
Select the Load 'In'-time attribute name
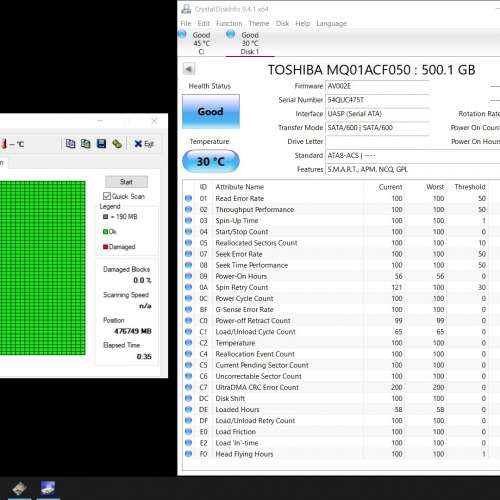pos(237,443)
